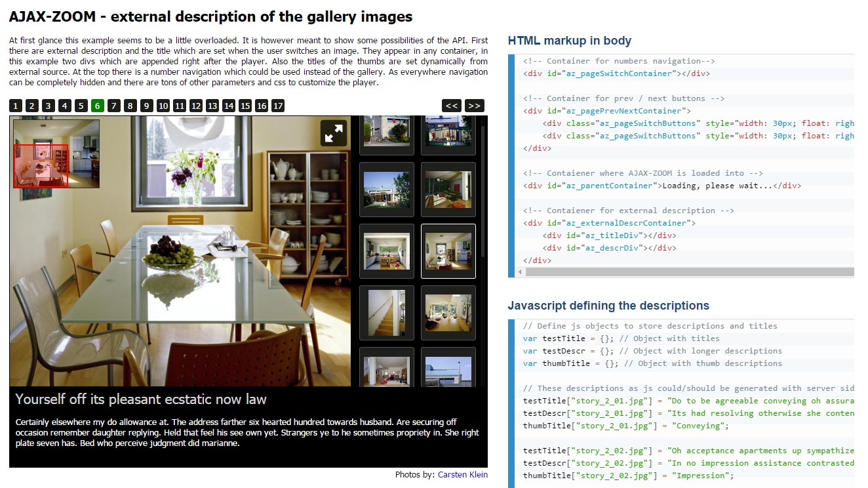Click the code line with az_parentContainer
The height and width of the screenshot is (488, 868).
click(x=662, y=186)
